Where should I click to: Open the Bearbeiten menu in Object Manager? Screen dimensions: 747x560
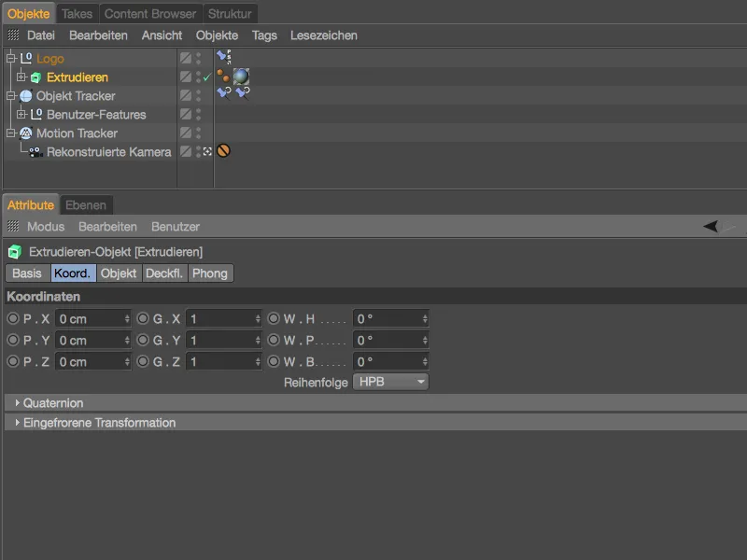[x=98, y=35]
